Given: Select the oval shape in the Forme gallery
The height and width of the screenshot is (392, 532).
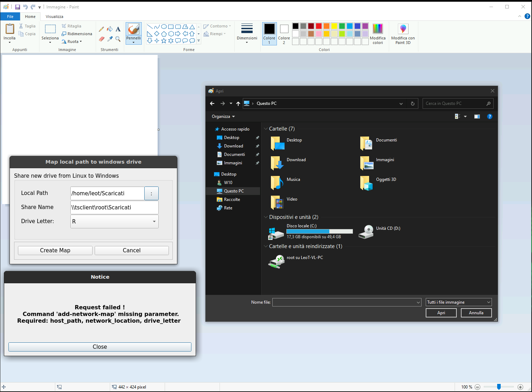Looking at the screenshot, I should (x=164, y=26).
